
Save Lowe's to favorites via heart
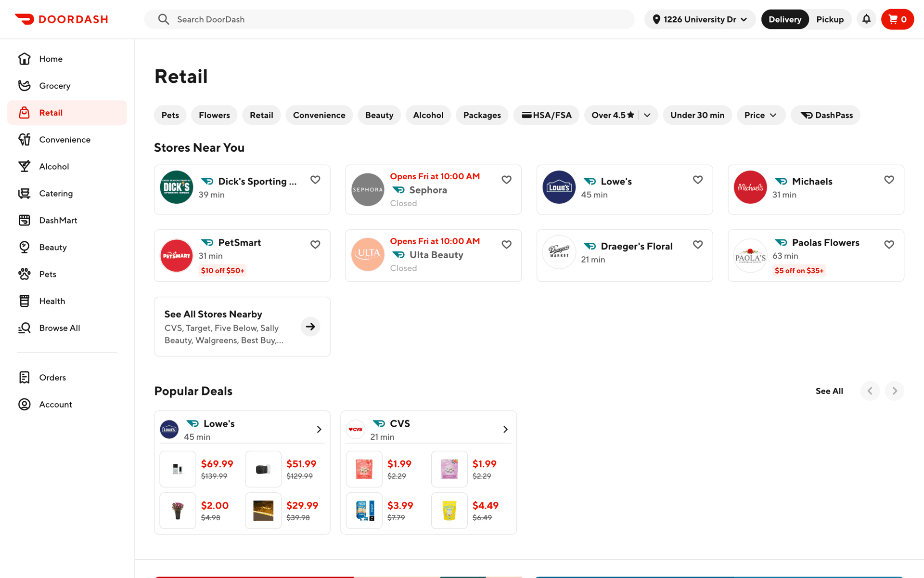[x=698, y=180]
